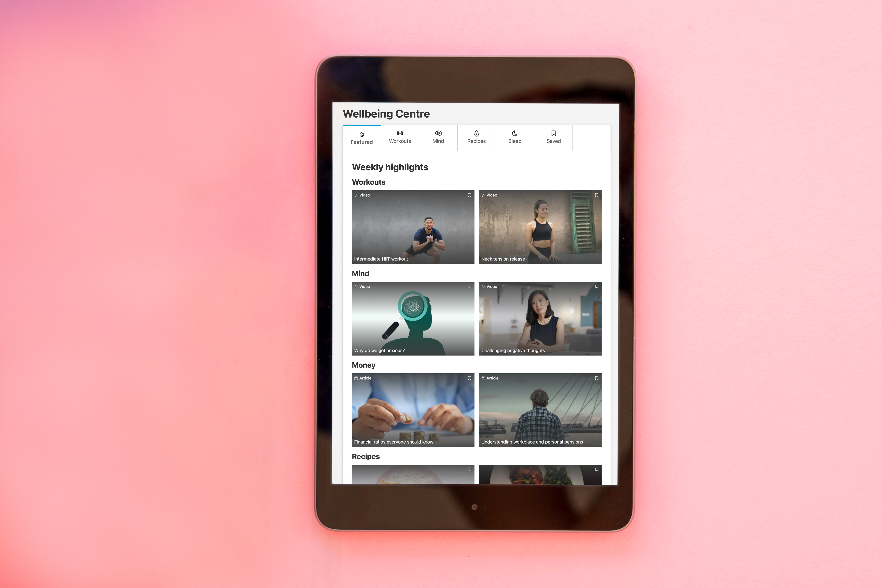Select the Featured tab icon

tap(362, 134)
